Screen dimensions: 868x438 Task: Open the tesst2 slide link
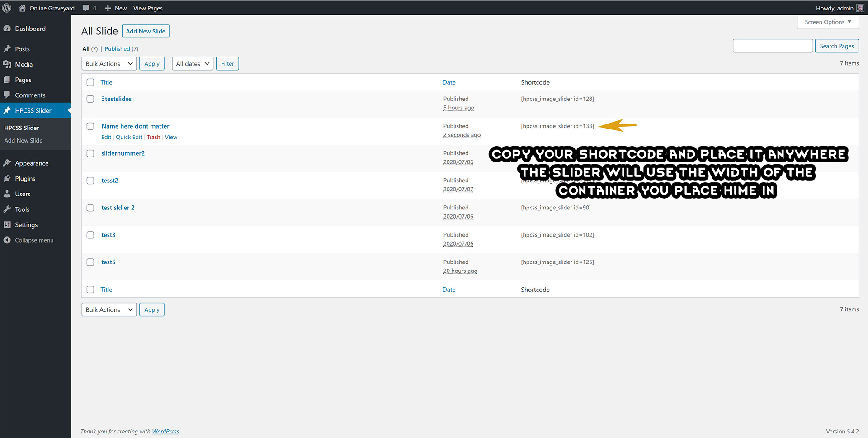(x=110, y=180)
